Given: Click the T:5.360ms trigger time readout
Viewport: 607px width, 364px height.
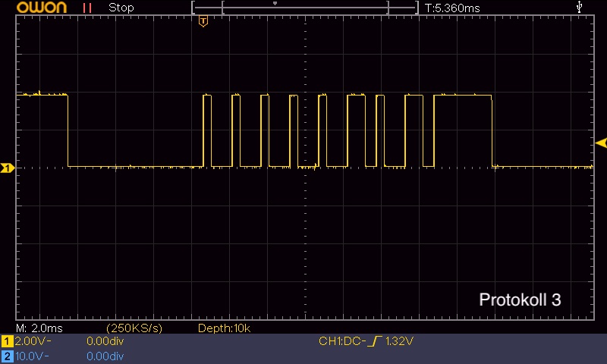Looking at the screenshot, I should [x=452, y=8].
